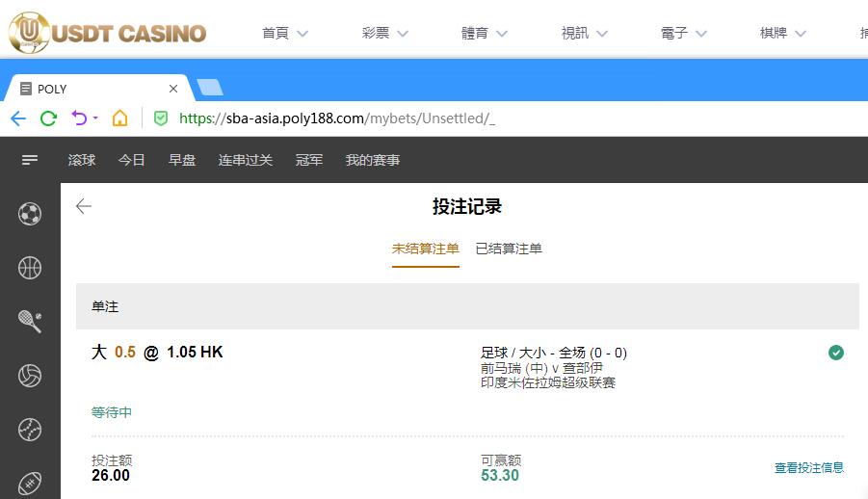
Task: Switch to 今日 section
Action: pos(132,160)
